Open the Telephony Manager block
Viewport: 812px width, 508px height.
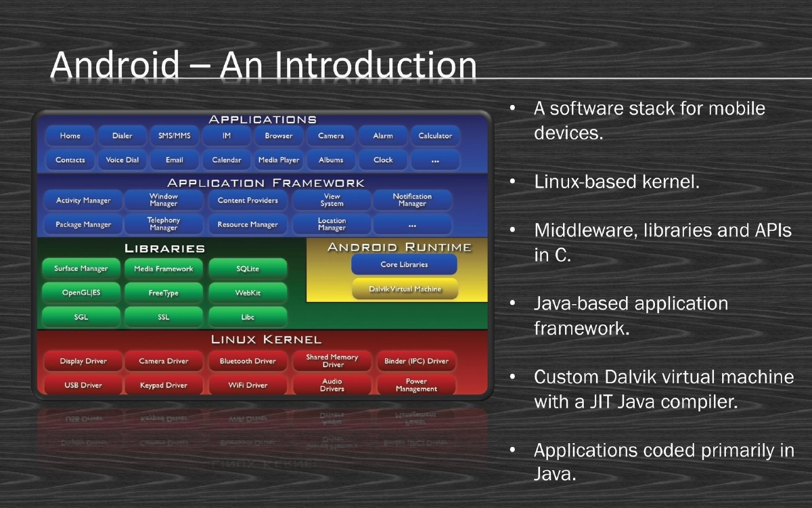(164, 224)
